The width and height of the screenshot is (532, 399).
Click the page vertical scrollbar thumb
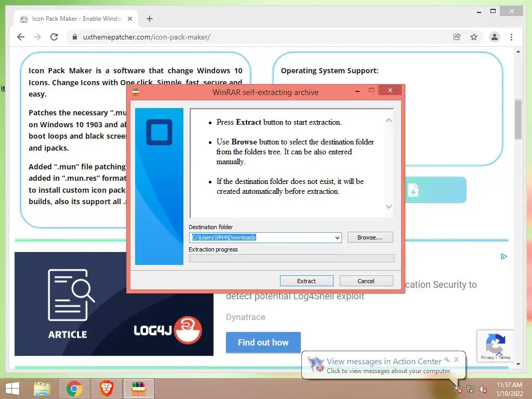click(518, 119)
